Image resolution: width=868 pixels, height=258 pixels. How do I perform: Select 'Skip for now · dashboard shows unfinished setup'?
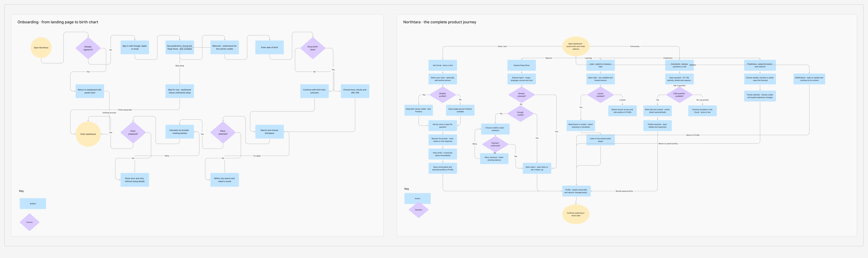coord(180,91)
